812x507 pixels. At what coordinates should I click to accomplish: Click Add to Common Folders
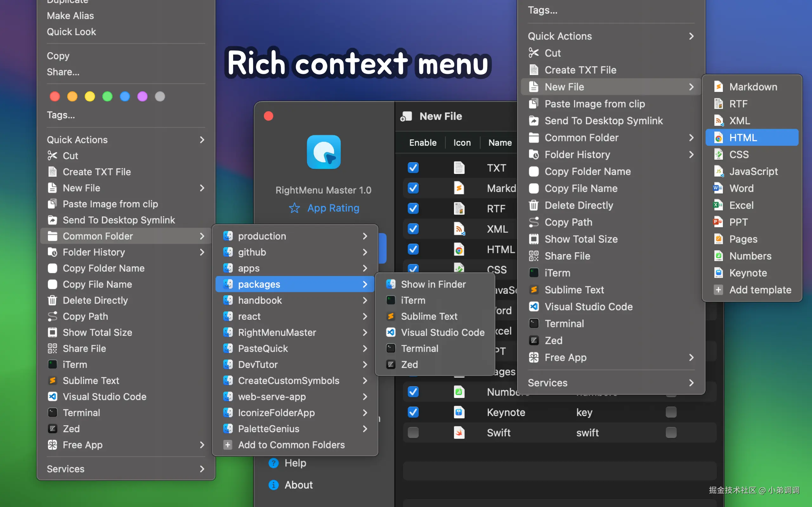291,445
